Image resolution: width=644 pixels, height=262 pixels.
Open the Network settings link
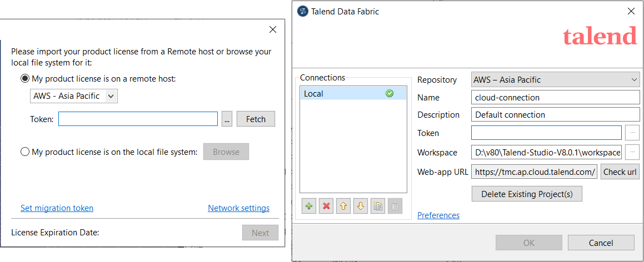coord(238,208)
